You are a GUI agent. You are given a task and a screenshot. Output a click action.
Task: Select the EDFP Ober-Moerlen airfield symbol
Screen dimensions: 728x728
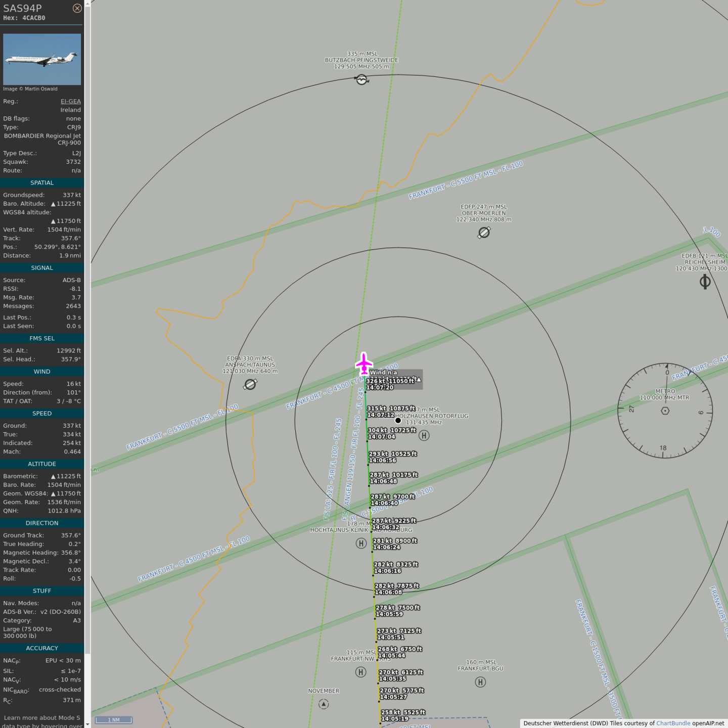484,233
